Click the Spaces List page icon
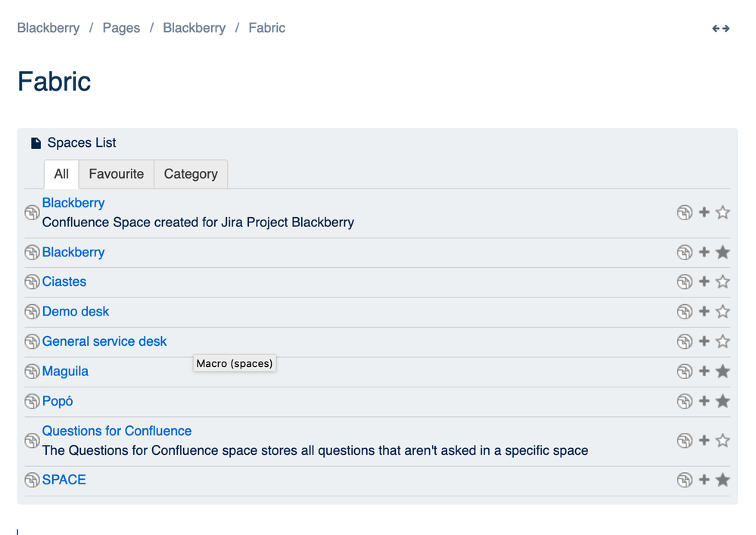The image size is (756, 535). point(36,143)
